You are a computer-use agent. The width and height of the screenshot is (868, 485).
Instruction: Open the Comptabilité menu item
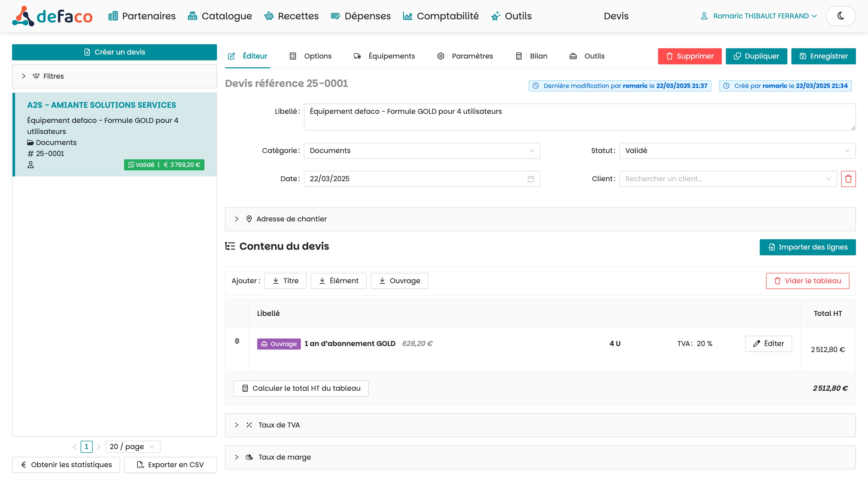441,16
